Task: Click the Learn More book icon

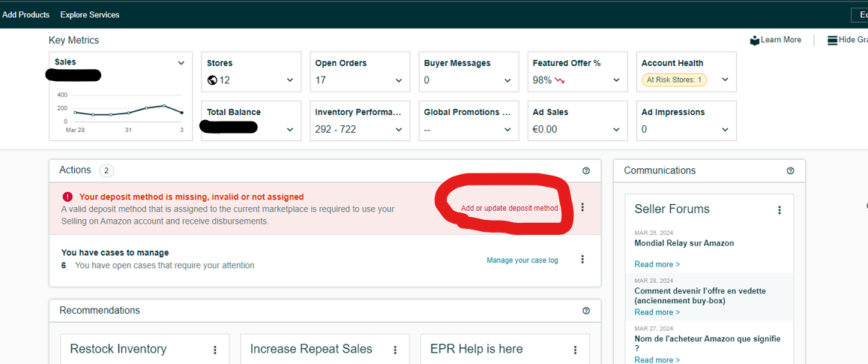Action: coord(755,41)
